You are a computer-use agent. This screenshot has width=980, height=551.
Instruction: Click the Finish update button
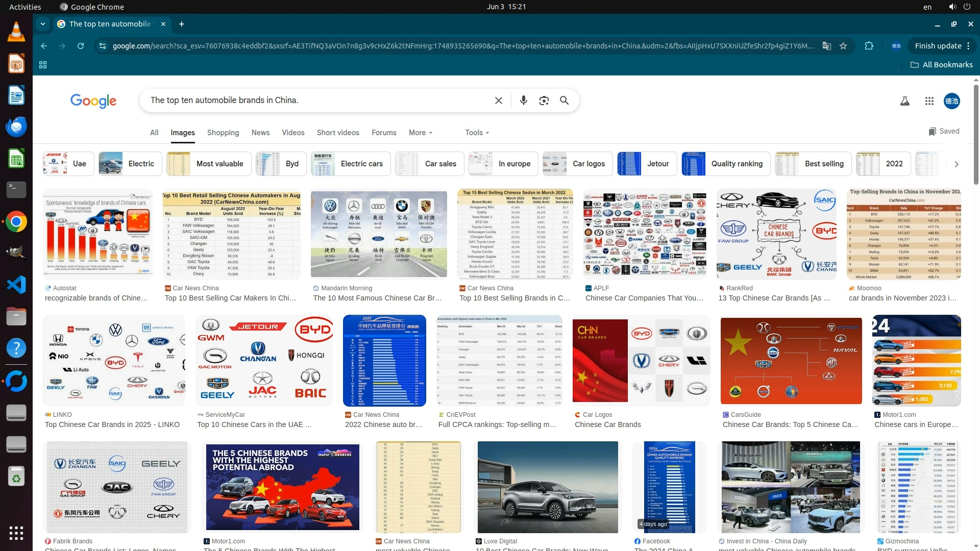click(x=938, y=46)
